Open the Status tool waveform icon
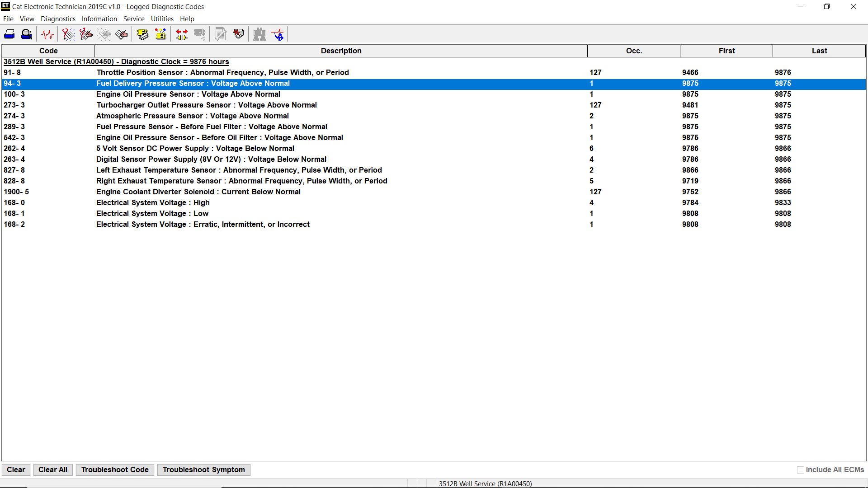 tap(47, 34)
